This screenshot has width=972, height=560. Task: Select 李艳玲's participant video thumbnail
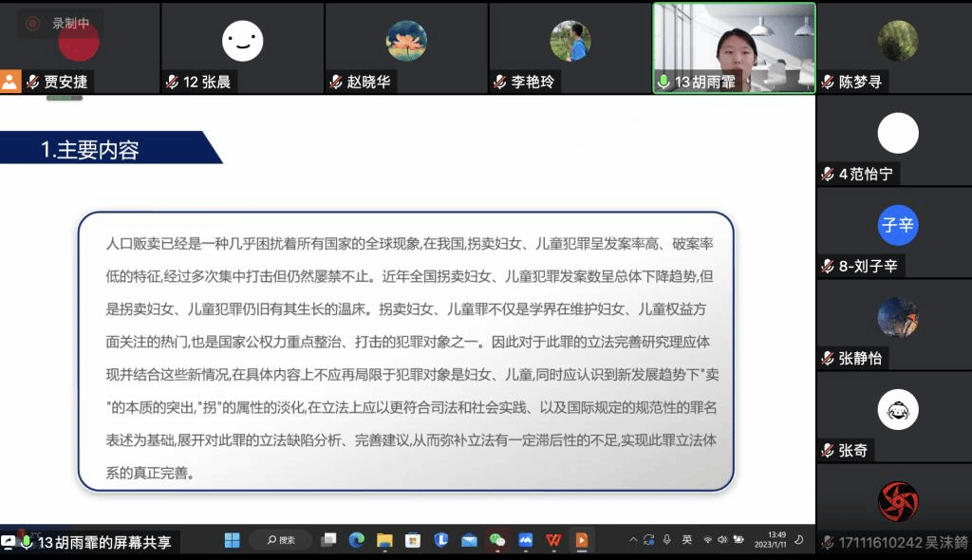click(570, 41)
